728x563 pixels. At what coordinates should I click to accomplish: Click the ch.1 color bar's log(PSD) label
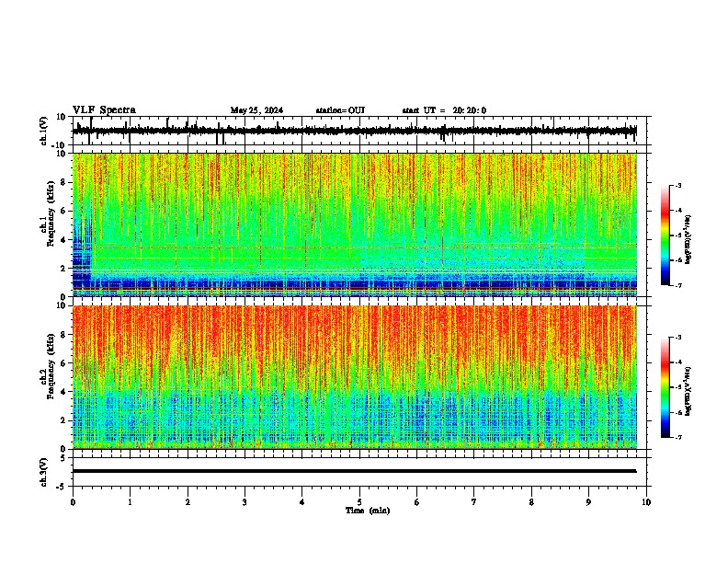tap(688, 240)
